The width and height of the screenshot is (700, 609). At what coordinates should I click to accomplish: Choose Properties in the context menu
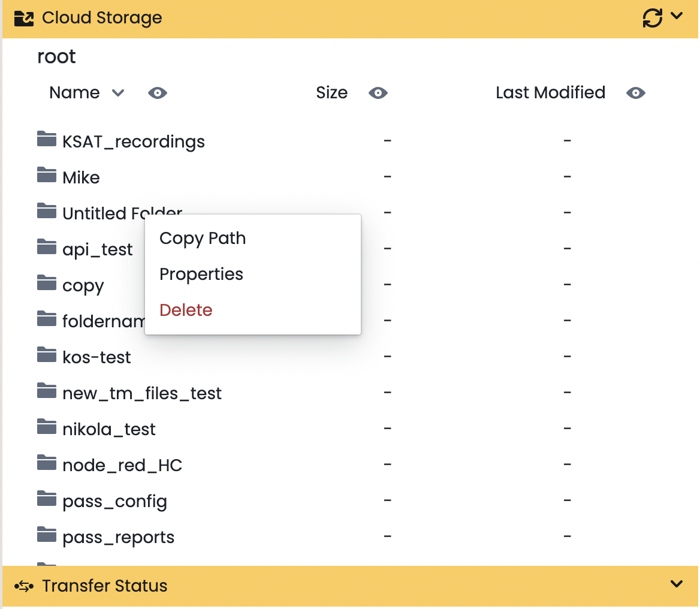pos(201,274)
